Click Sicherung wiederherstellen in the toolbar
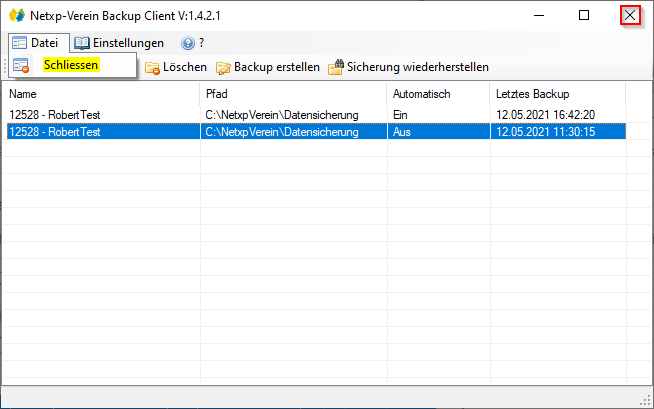654x409 pixels. 408,67
